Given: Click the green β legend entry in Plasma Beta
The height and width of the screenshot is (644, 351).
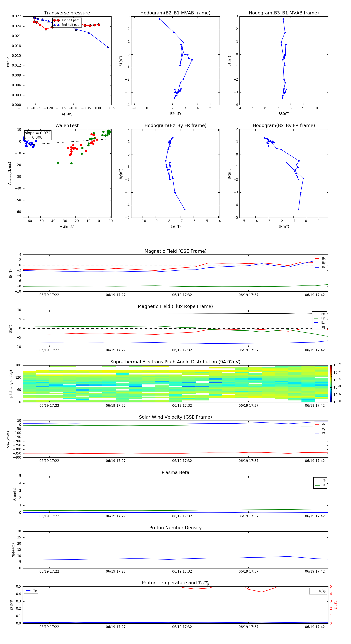Looking at the screenshot, I should tap(317, 485).
